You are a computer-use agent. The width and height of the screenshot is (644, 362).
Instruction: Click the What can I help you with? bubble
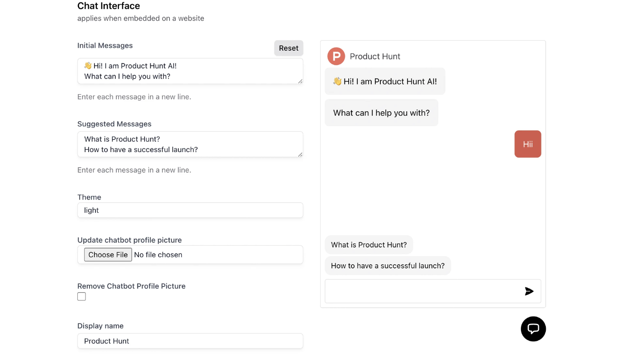click(x=381, y=113)
